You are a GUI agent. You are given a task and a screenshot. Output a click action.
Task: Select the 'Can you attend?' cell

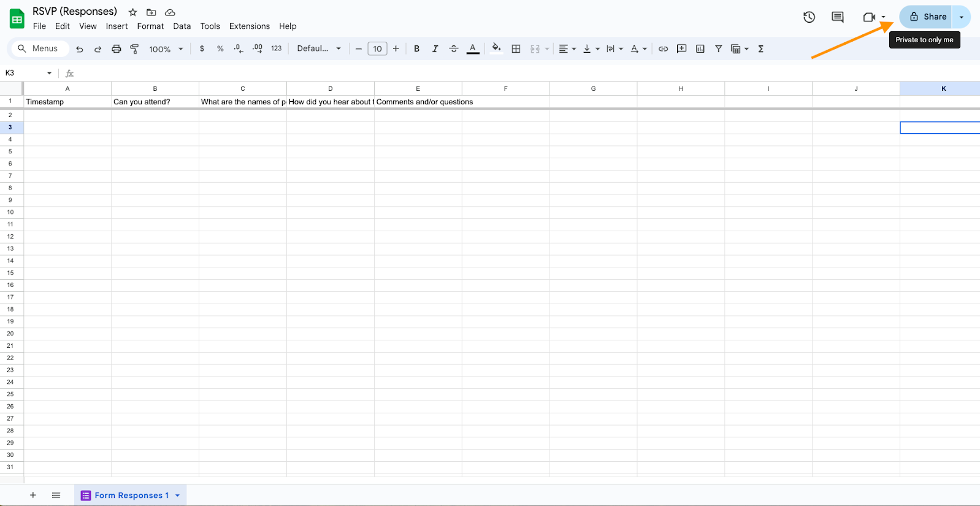(155, 102)
